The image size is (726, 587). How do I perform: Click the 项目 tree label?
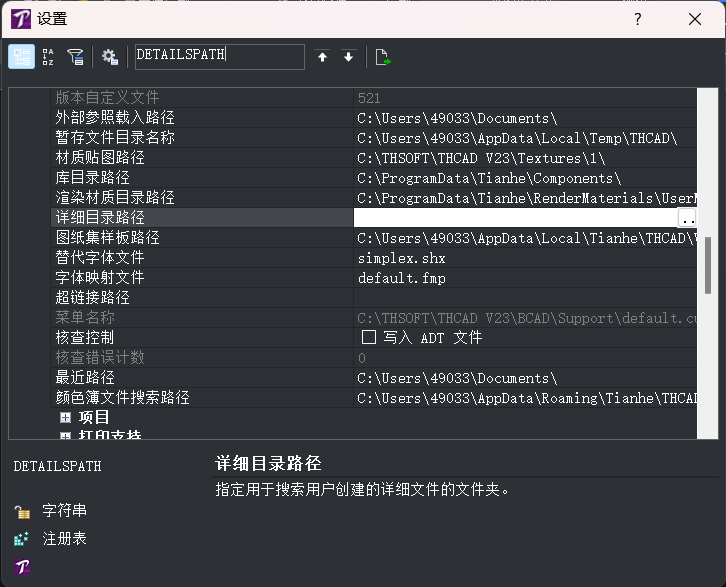(94, 417)
